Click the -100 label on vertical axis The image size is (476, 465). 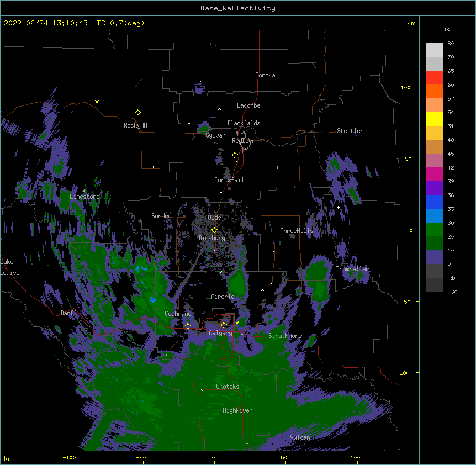coord(404,373)
